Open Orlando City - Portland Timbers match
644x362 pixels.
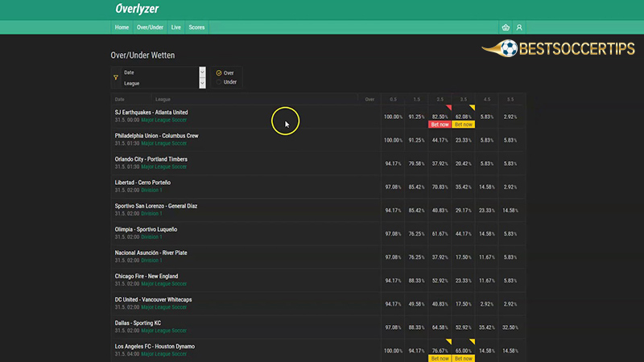(x=151, y=159)
